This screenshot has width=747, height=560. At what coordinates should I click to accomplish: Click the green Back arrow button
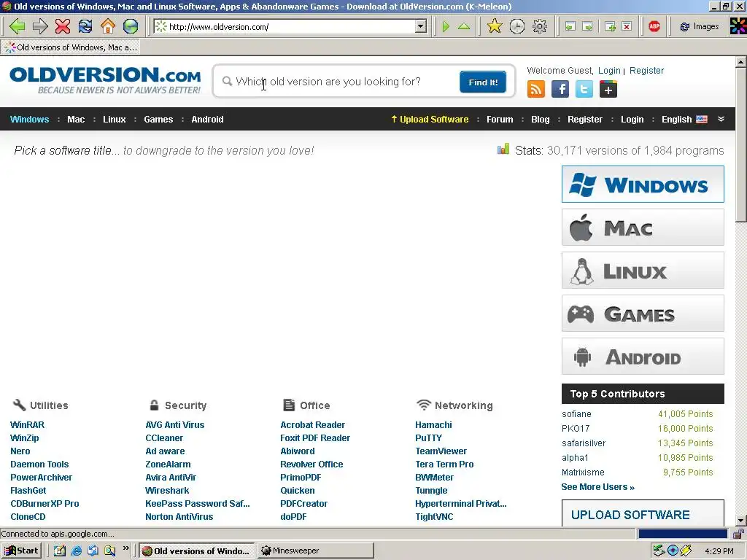click(18, 26)
